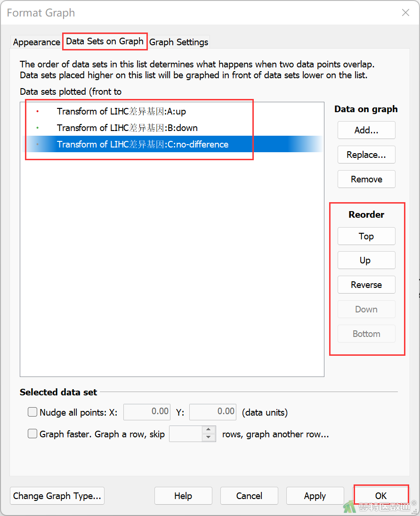This screenshot has width=420, height=516.
Task: Enable the Graph faster checkbox
Action: point(32,434)
